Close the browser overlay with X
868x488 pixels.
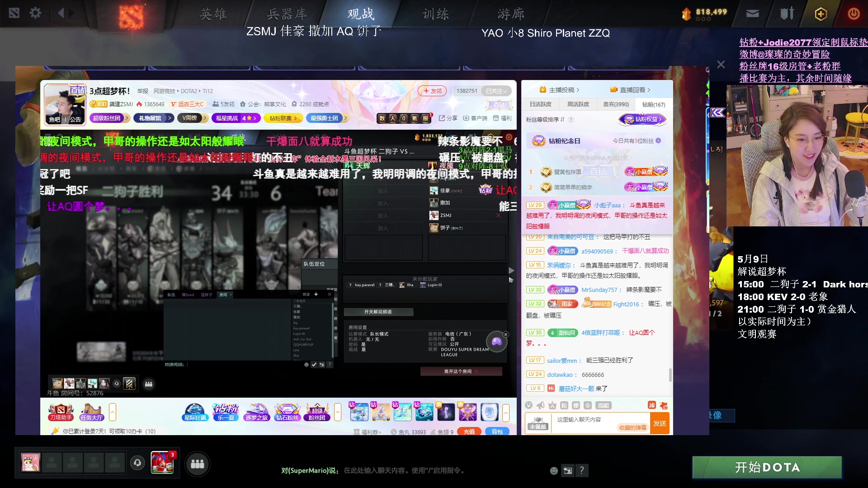tap(721, 65)
